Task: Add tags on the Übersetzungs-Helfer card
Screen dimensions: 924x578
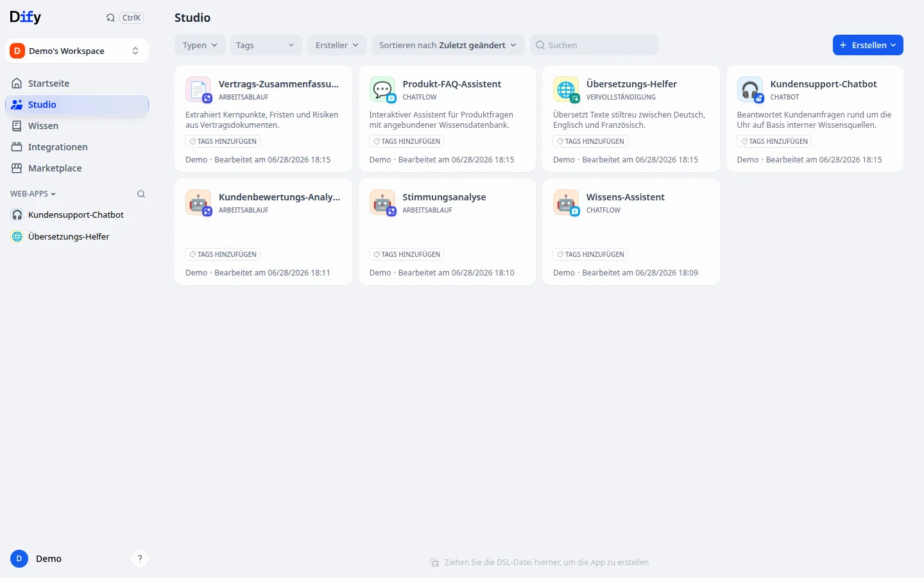Action: tap(590, 141)
